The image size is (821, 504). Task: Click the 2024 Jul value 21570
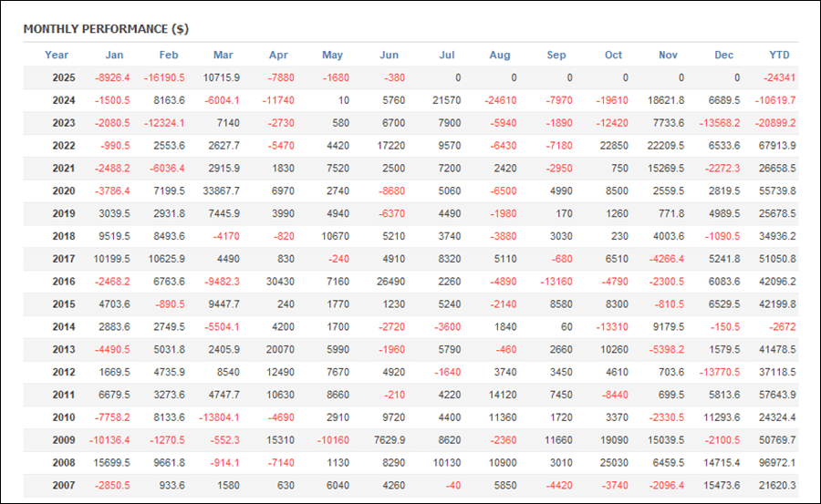coord(447,100)
